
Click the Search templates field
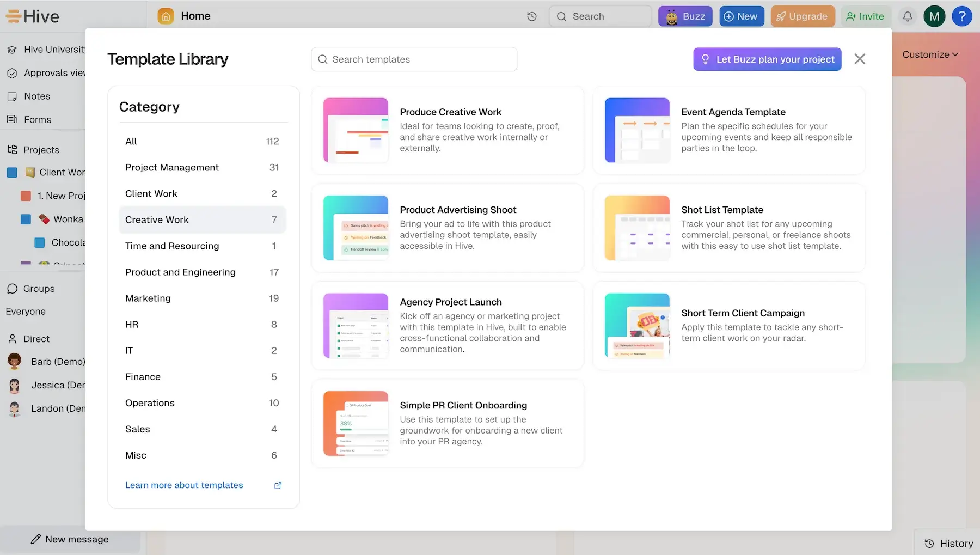414,59
